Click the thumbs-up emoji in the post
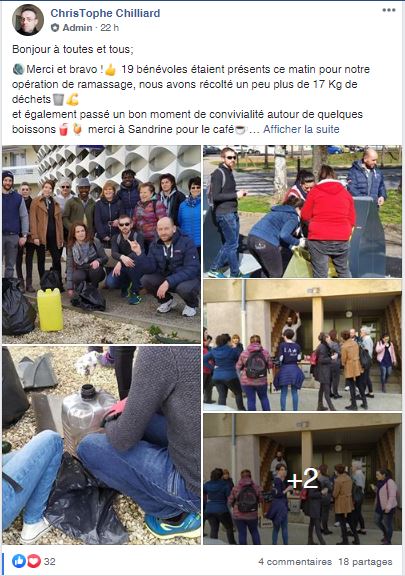The width and height of the screenshot is (405, 576). pyautogui.click(x=110, y=69)
